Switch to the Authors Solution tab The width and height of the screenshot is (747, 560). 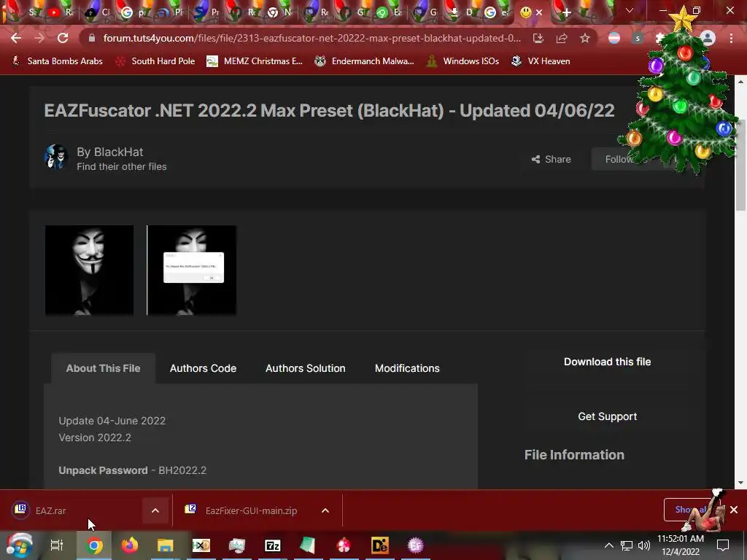click(306, 368)
